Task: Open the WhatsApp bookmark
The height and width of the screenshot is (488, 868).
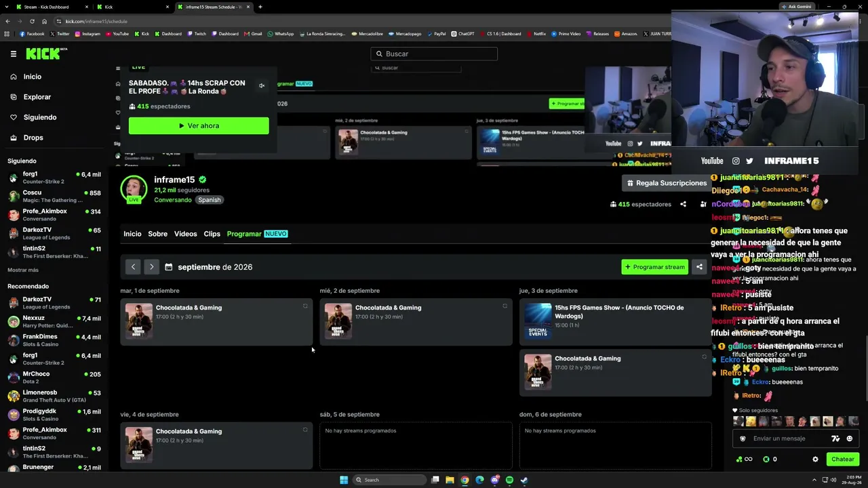Action: 281,34
